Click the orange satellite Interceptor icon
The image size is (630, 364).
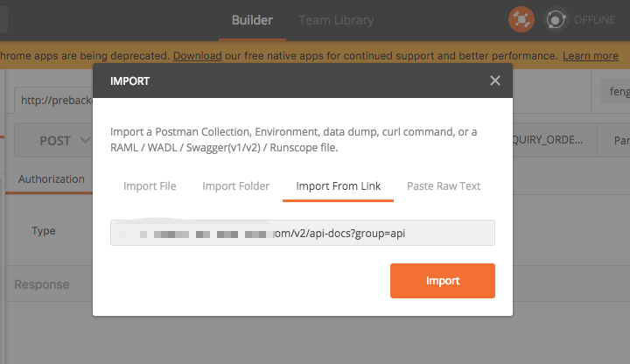pos(521,19)
